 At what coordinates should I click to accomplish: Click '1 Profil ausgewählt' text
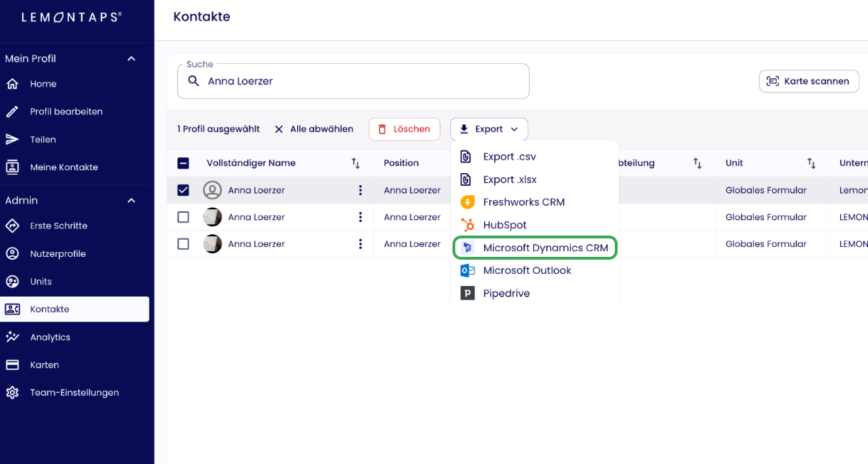(x=218, y=129)
